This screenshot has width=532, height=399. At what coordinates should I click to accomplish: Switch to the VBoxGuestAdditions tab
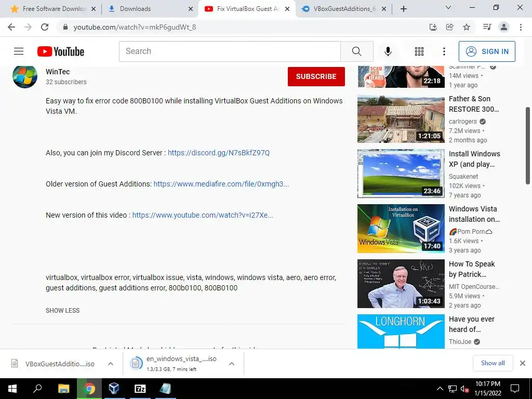pos(344,9)
